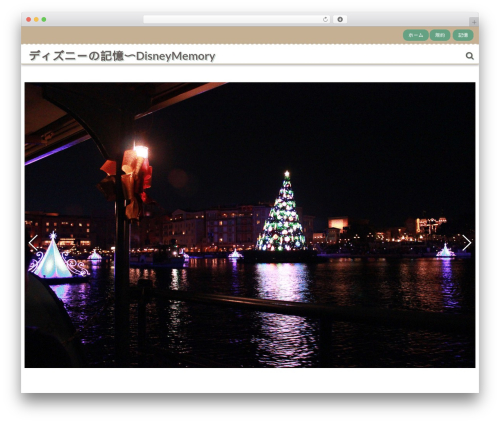500x423 pixels.
Task: Click site title ディズニーの記憶〜DisneyMemory
Action: click(x=122, y=56)
